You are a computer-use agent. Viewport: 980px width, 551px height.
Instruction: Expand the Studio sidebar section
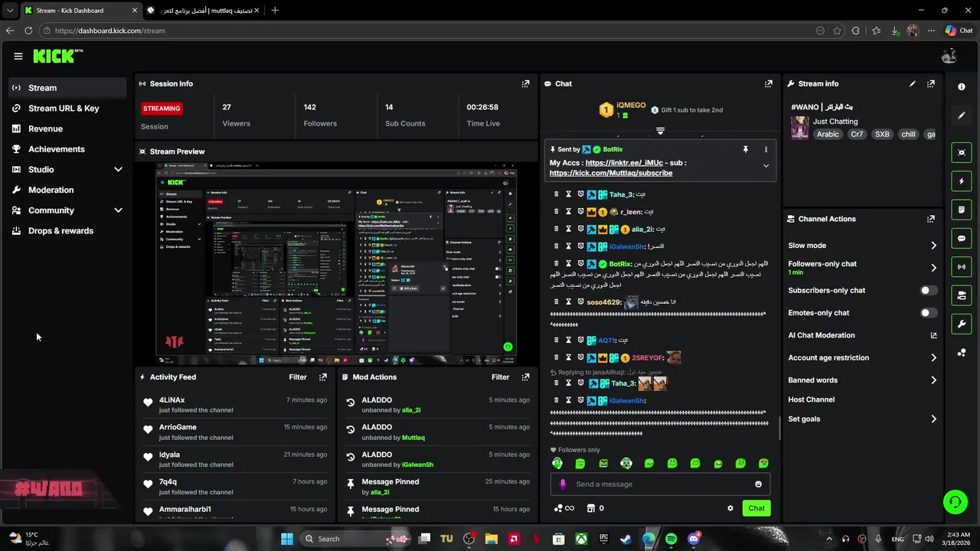[x=118, y=169]
